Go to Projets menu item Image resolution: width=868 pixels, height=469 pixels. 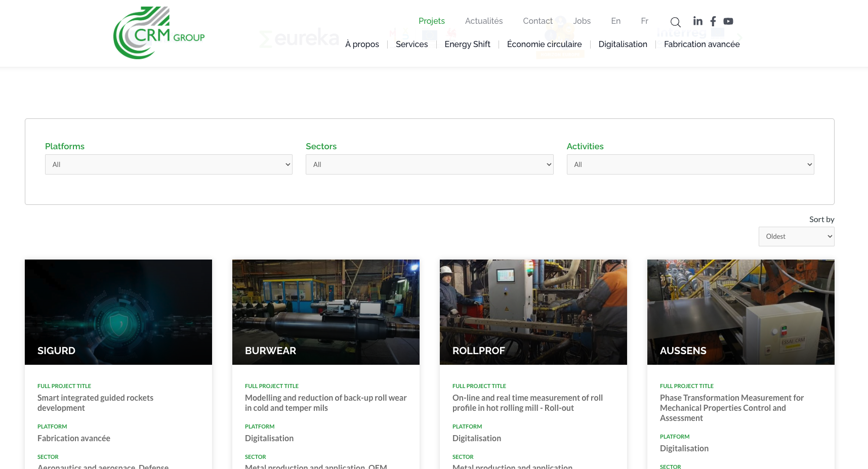(431, 21)
